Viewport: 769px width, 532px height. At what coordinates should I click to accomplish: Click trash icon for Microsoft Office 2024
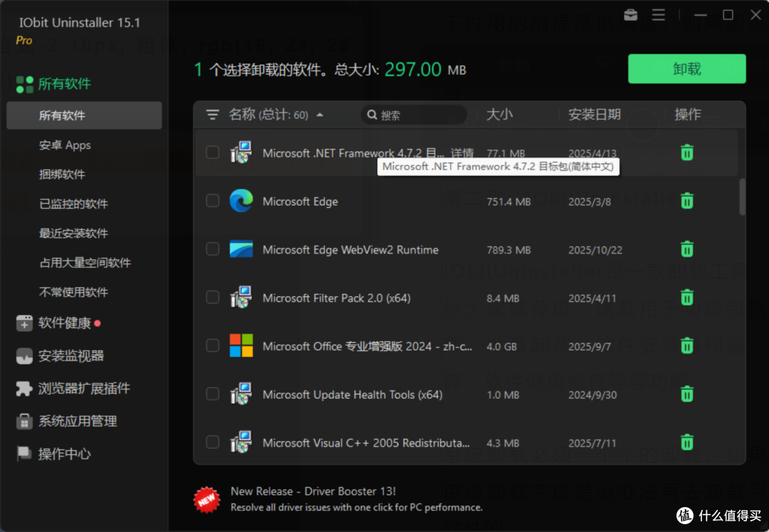point(687,345)
